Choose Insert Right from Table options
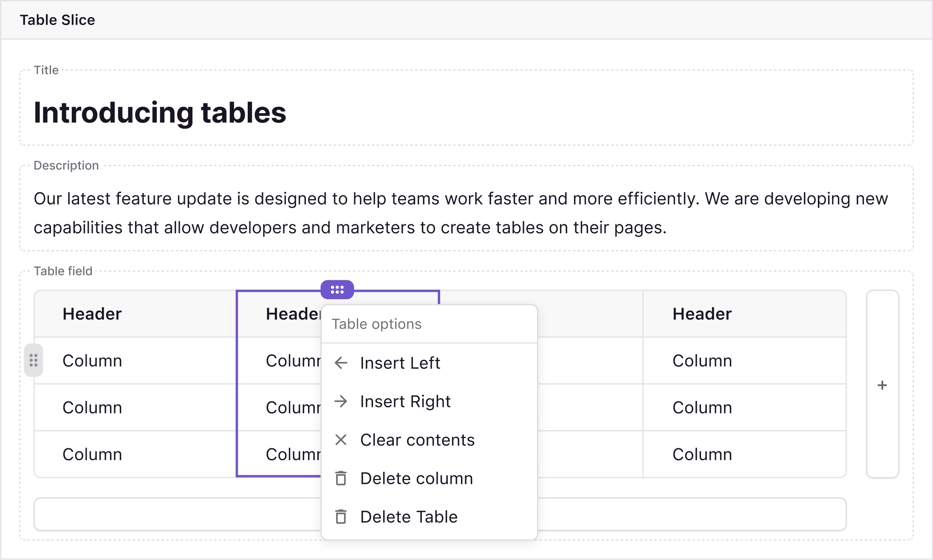This screenshot has width=933, height=560. pos(405,401)
